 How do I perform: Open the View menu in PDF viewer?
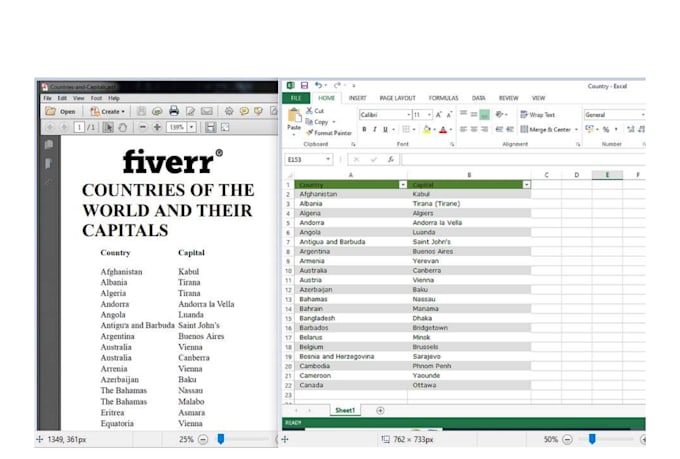(x=78, y=98)
